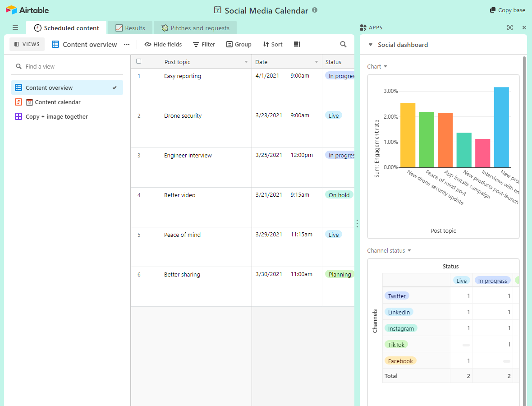This screenshot has width=532, height=406.
Task: Click the row height icon
Action: coord(297,44)
